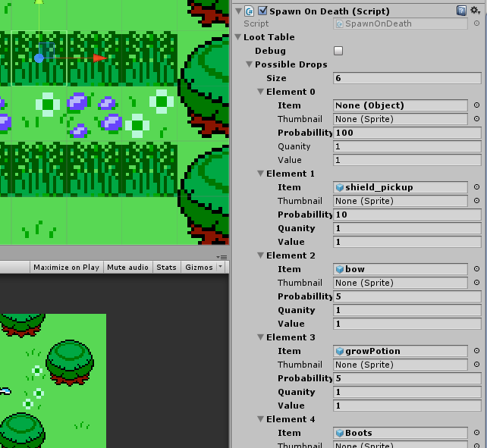This screenshot has height=448, width=487.
Task: Toggle Gizmos in Game view
Action: point(199,268)
